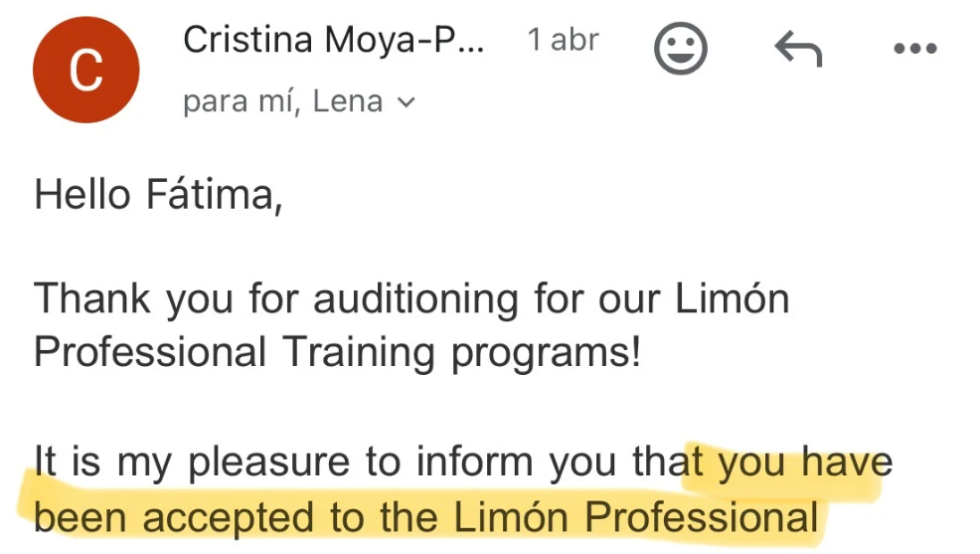980x554 pixels.
Task: Click the sender name Cristina Moya-P...
Action: 334,41
